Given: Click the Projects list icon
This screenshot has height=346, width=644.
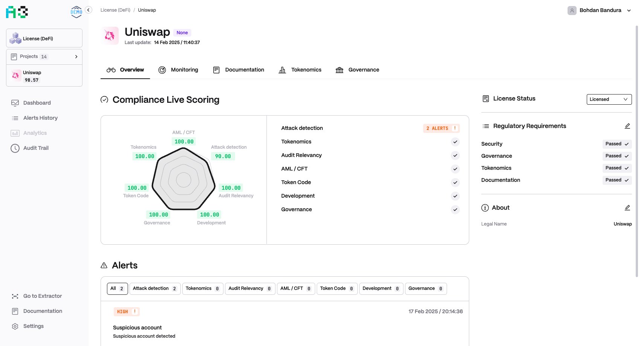Looking at the screenshot, I should click(x=14, y=56).
